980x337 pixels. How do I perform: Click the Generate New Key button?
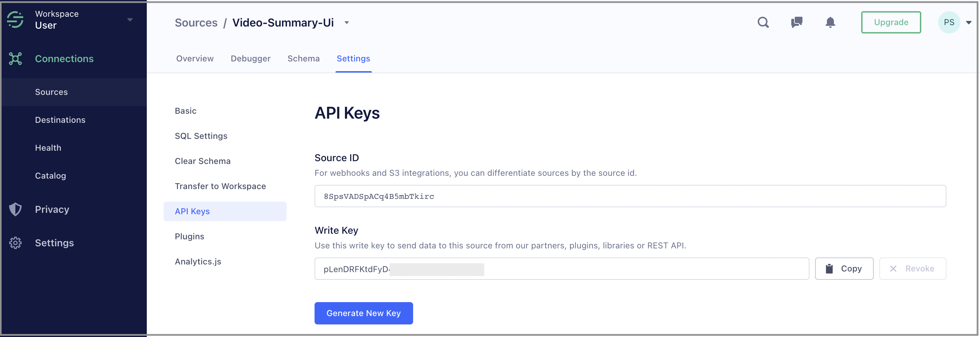[x=363, y=313]
